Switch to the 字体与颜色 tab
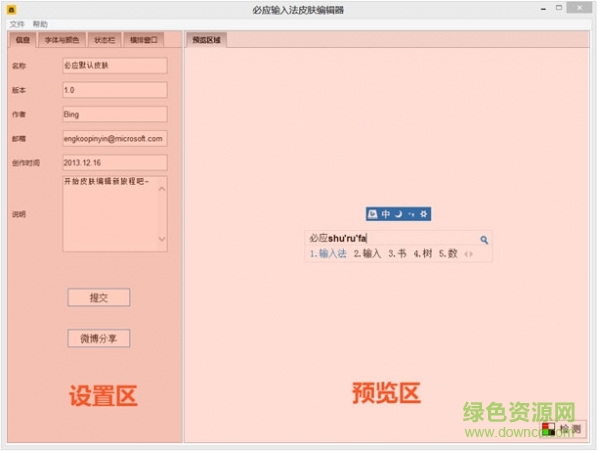Screen dimensions: 598x451 point(62,40)
